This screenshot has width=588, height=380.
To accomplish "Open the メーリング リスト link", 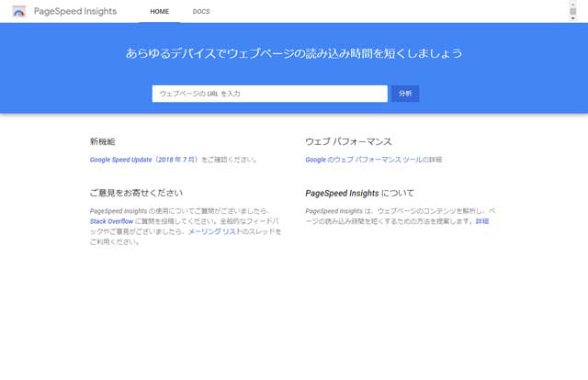I will (x=215, y=231).
